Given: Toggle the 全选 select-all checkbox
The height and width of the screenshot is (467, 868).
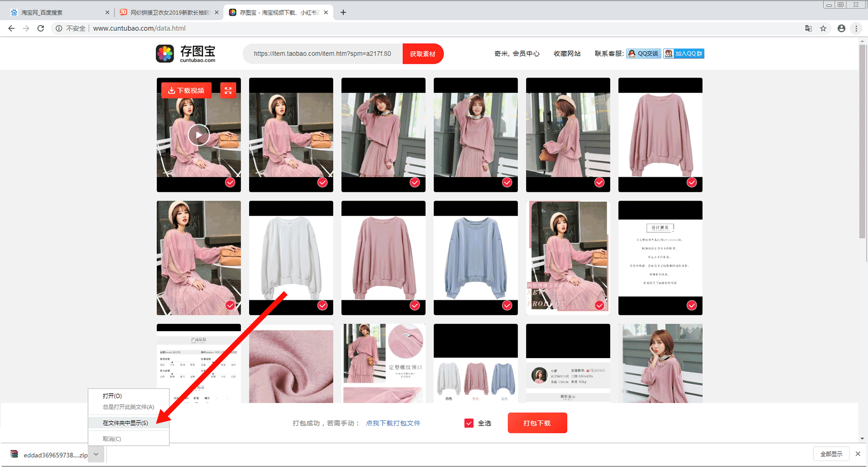Looking at the screenshot, I should pyautogui.click(x=468, y=423).
